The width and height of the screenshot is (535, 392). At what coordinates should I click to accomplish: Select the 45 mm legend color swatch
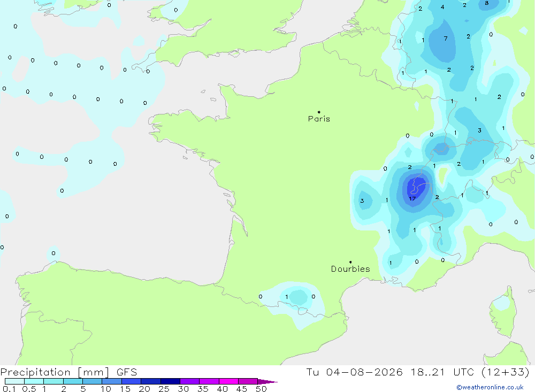click(x=248, y=381)
